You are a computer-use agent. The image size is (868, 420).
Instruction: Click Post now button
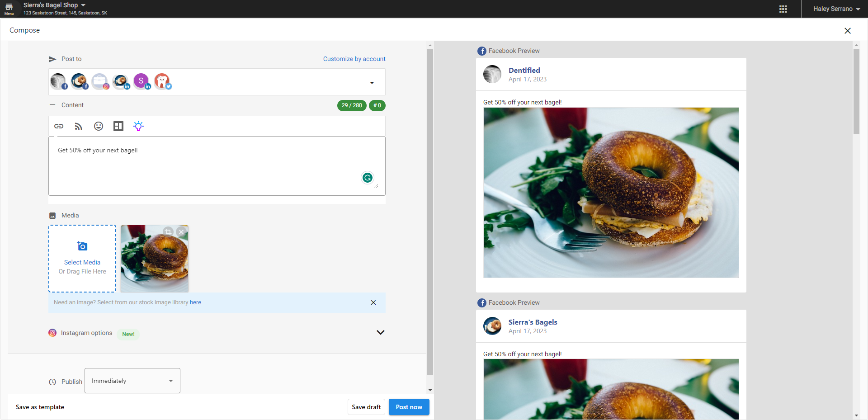409,407
